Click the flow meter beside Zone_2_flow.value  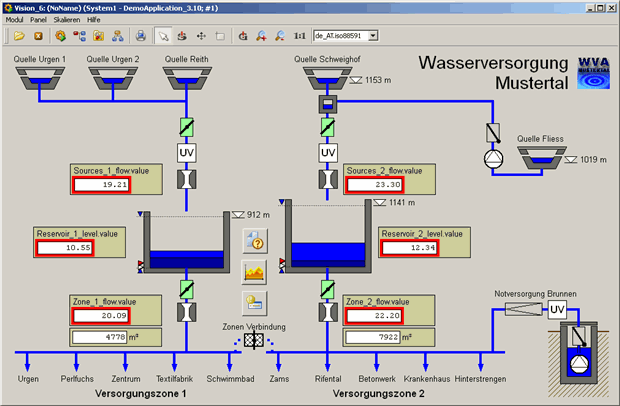coord(328,312)
